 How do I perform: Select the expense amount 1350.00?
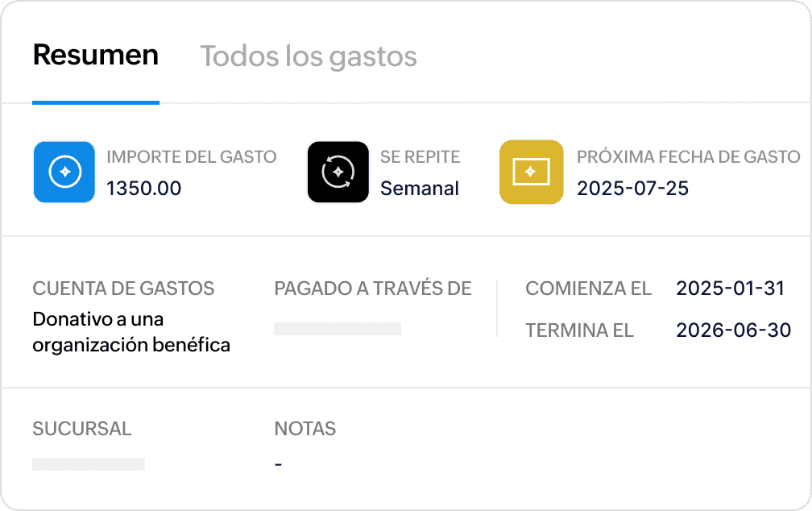[144, 188]
